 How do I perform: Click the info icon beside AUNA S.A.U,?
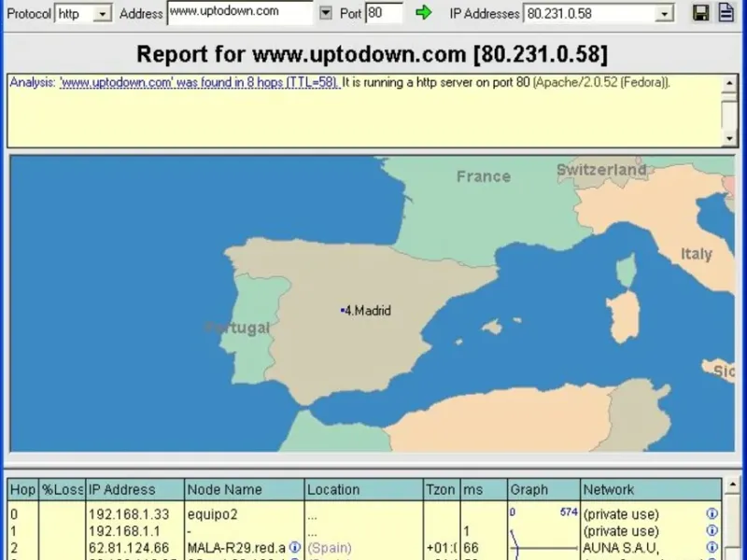click(712, 547)
